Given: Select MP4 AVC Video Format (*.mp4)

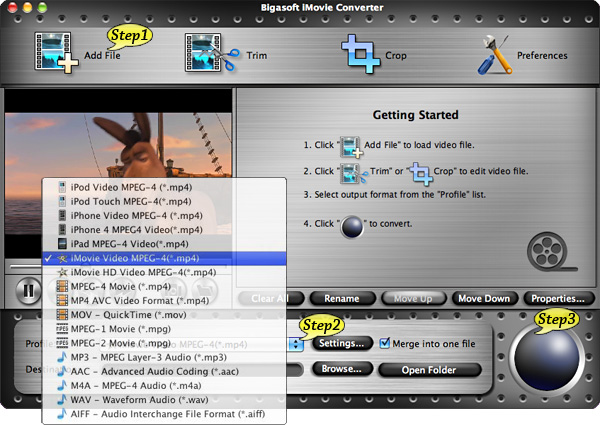Looking at the screenshot, I should [164, 301].
